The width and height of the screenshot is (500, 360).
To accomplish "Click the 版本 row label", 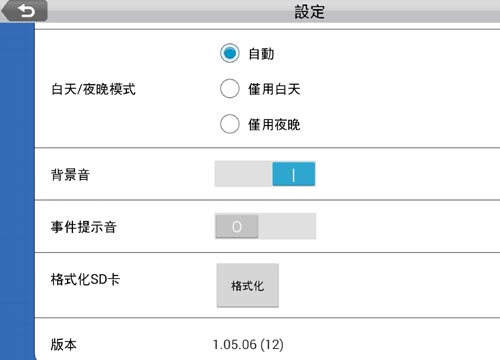I will pyautogui.click(x=64, y=344).
